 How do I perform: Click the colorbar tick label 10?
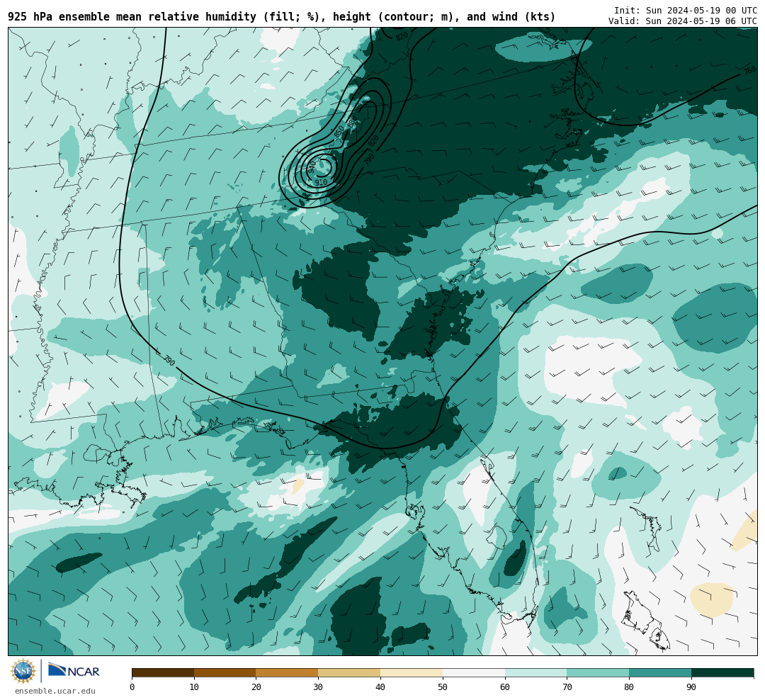coord(194,687)
